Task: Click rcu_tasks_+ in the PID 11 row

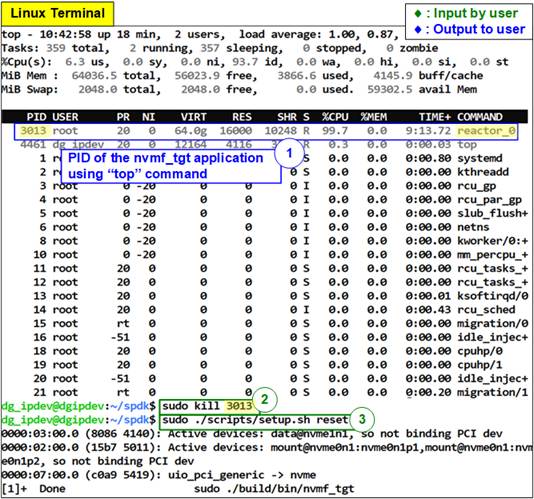Action: [x=492, y=269]
